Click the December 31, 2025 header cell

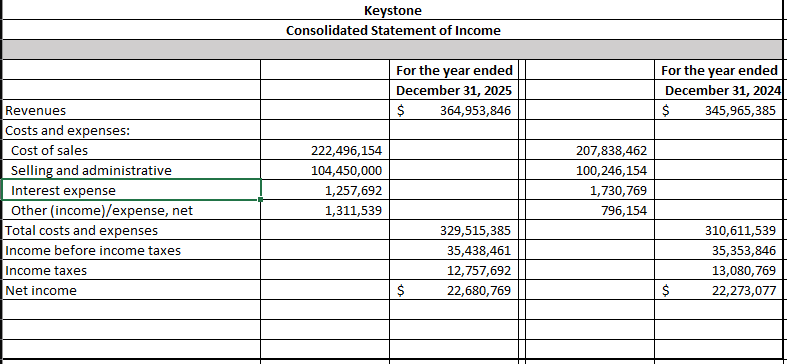(x=454, y=90)
